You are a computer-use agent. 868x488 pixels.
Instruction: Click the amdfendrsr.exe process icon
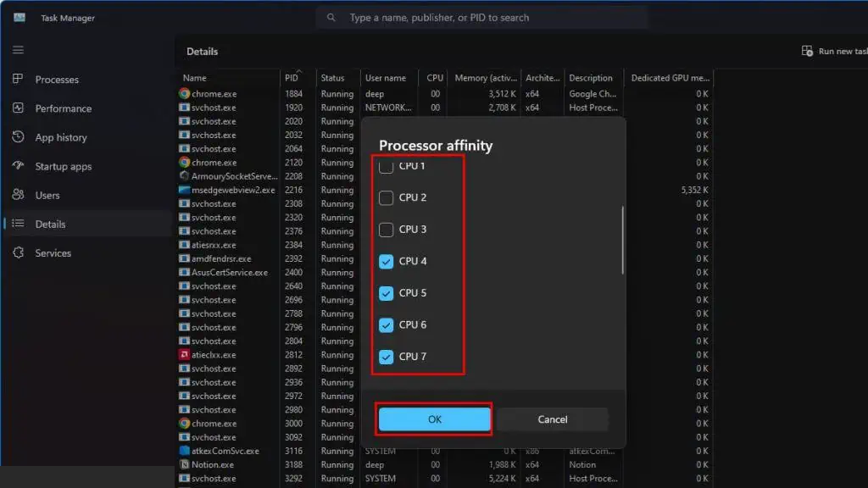pos(184,258)
